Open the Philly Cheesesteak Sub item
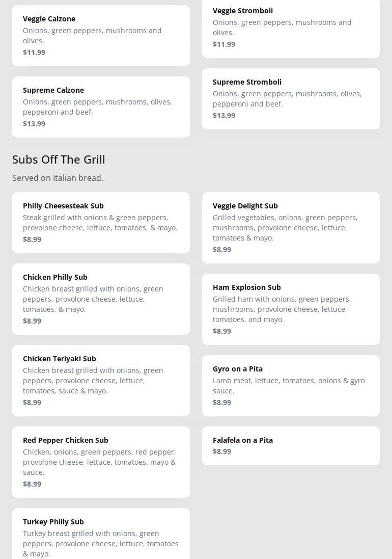This screenshot has width=392, height=559. pos(101,222)
